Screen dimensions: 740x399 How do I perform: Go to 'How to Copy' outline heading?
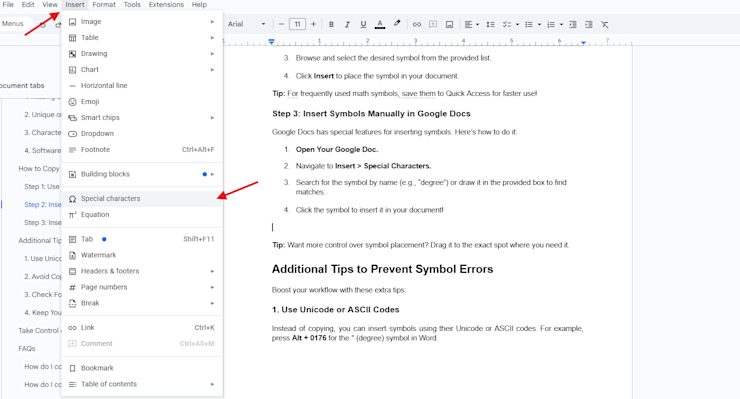[39, 169]
